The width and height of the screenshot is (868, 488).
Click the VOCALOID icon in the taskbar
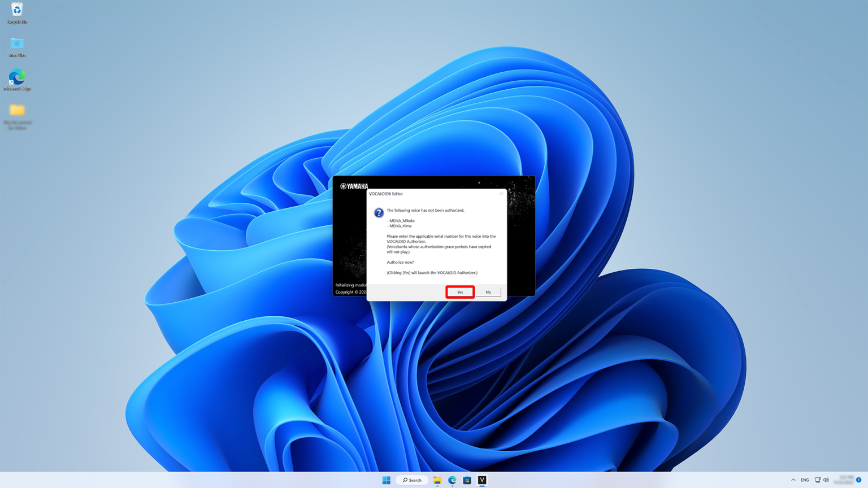[x=482, y=480]
